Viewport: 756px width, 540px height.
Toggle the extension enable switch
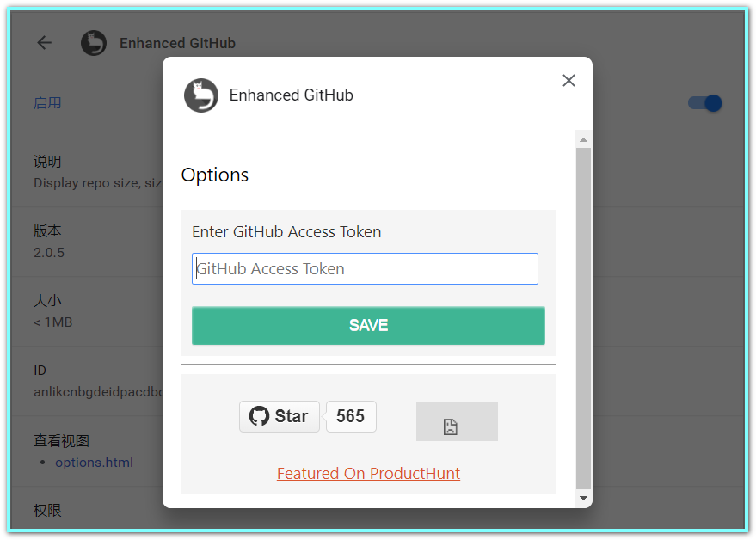(x=704, y=103)
